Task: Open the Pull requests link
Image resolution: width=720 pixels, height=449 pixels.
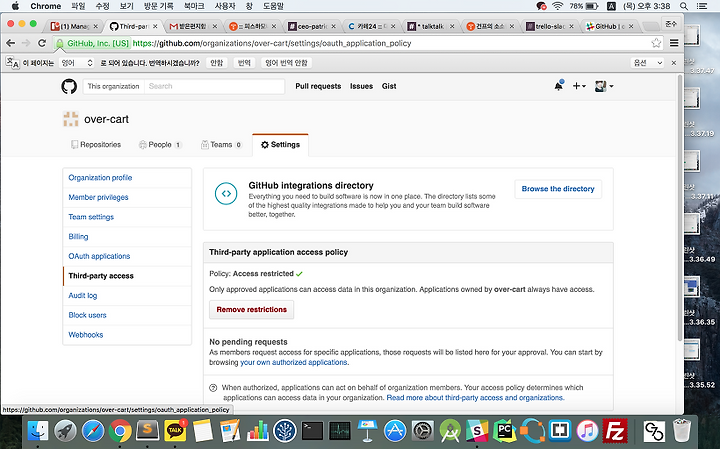Action: click(x=318, y=86)
